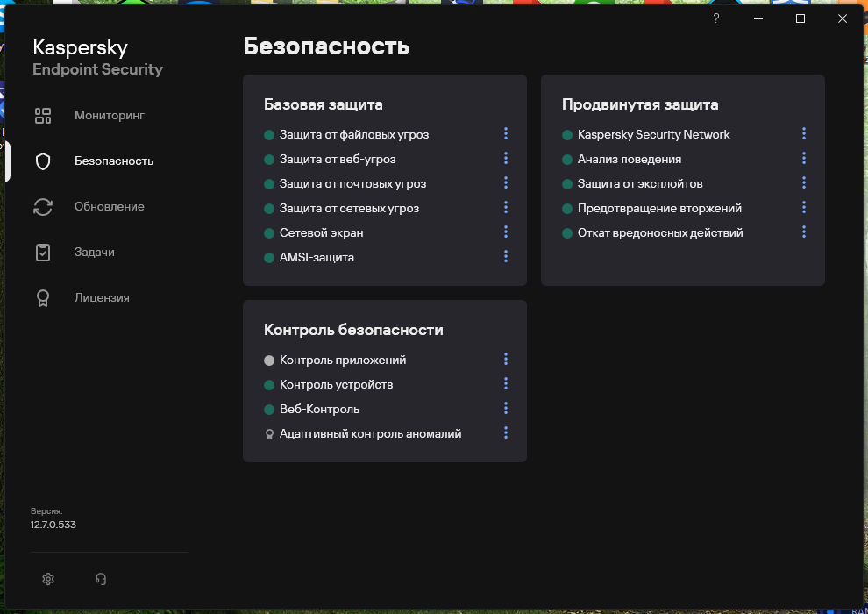Image resolution: width=868 pixels, height=614 pixels.
Task: Open support via the headset icon
Action: click(x=101, y=579)
